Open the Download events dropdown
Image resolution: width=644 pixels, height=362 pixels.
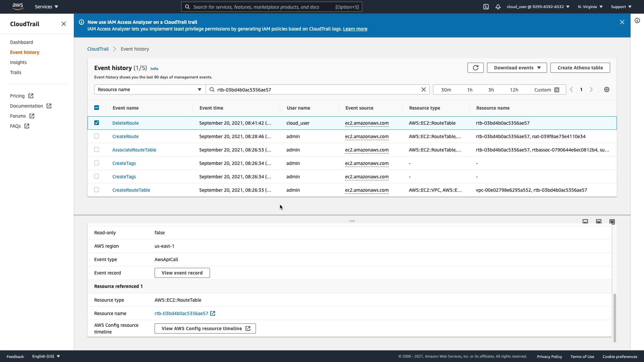(517, 68)
